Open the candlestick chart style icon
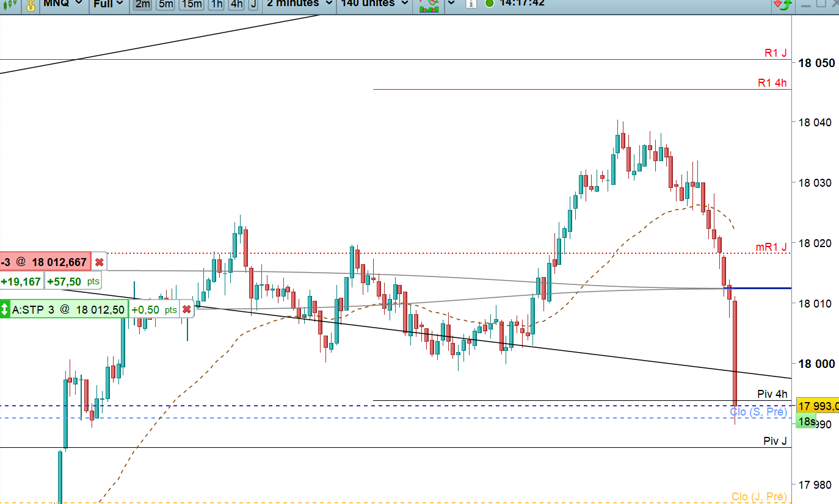This screenshot has height=504, width=839. [9, 4]
